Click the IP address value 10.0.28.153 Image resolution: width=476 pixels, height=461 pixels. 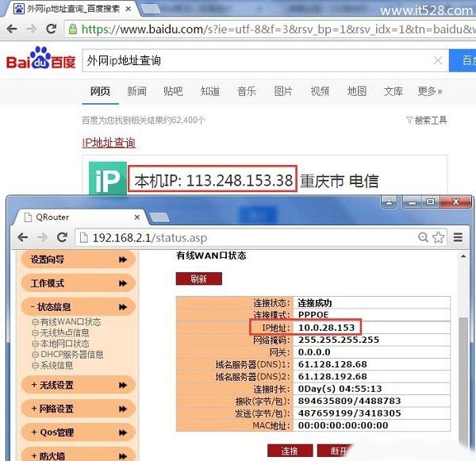click(326, 328)
